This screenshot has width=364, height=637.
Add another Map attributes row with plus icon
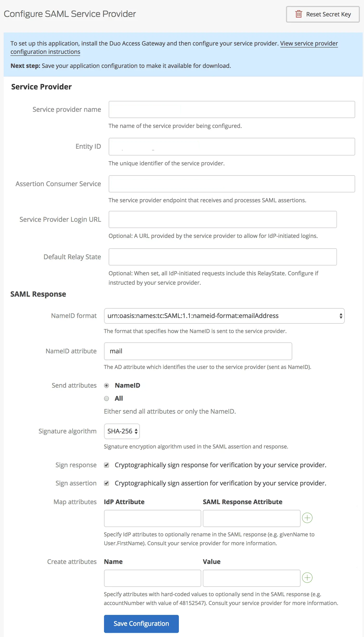point(307,518)
